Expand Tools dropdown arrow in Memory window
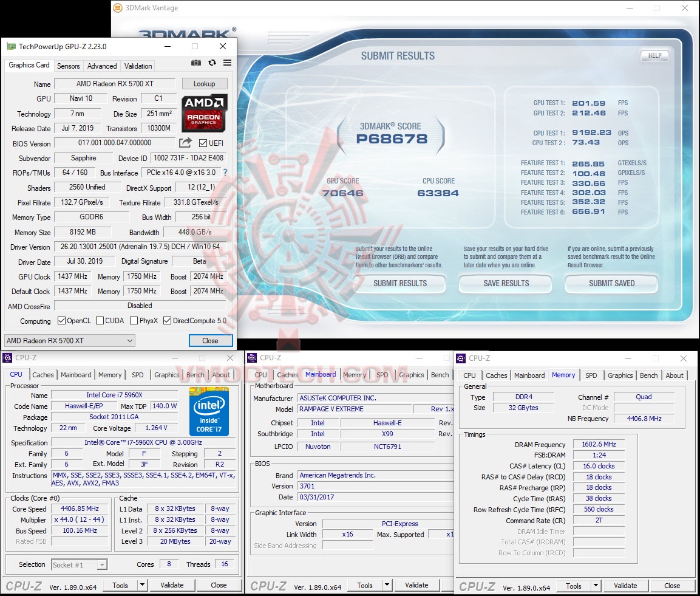This screenshot has height=596, width=700. click(x=596, y=586)
